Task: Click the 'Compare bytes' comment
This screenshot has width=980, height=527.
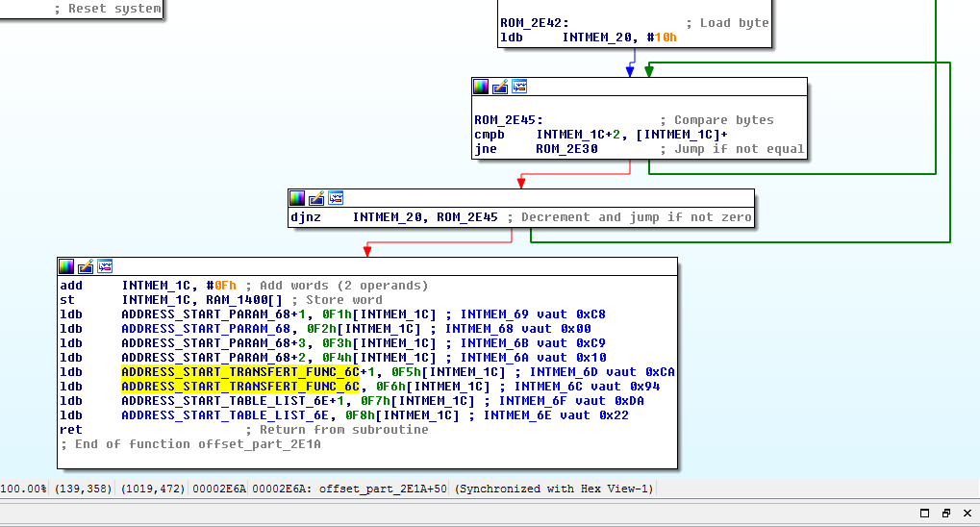Action: pos(724,120)
